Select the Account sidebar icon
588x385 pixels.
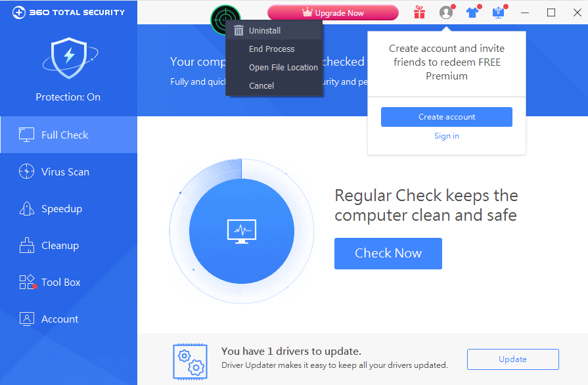(x=26, y=319)
